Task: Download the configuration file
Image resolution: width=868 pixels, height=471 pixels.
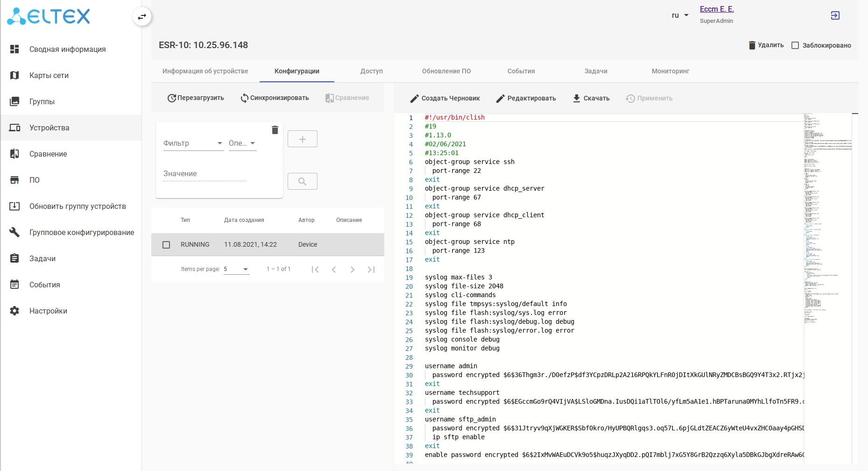Action: [591, 98]
